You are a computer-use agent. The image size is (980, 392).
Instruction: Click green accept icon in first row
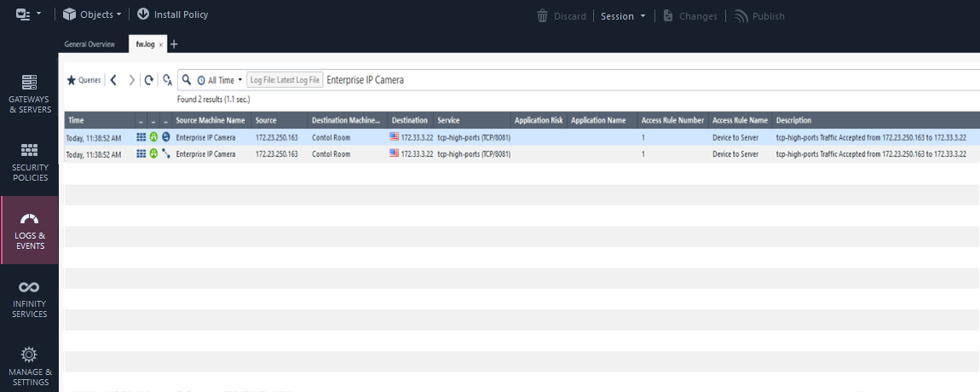pyautogui.click(x=153, y=137)
